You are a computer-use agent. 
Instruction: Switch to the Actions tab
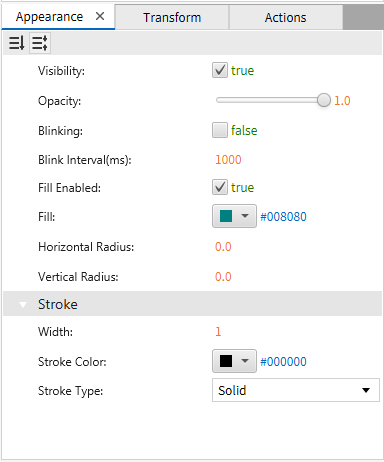(285, 17)
